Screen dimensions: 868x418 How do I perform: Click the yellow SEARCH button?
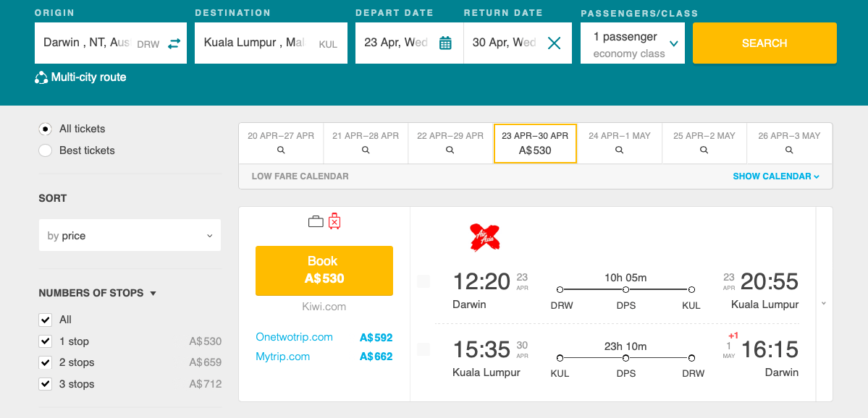pos(764,43)
